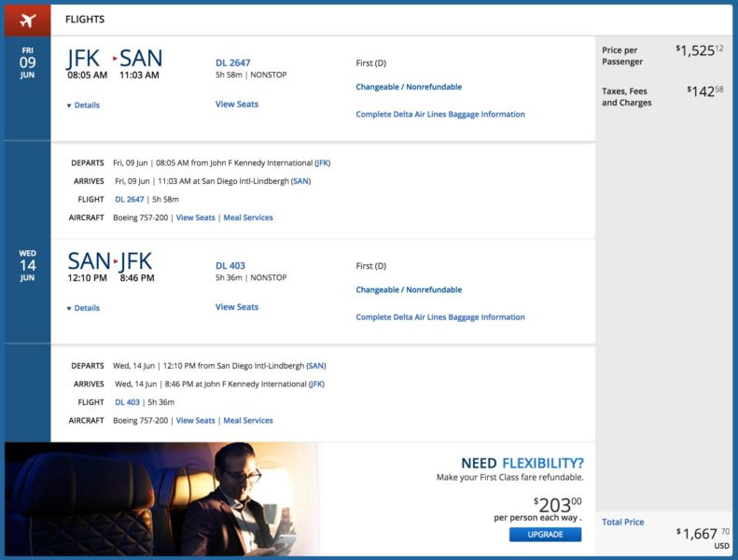The image size is (738, 560).
Task: Open the DL 403 link above 5h 36m NONSTOP
Action: [x=230, y=266]
